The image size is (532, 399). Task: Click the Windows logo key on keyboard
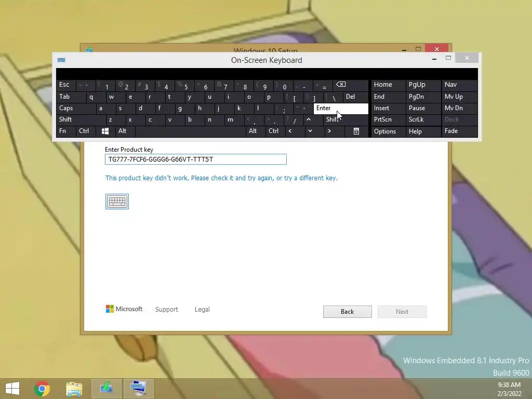[105, 131]
